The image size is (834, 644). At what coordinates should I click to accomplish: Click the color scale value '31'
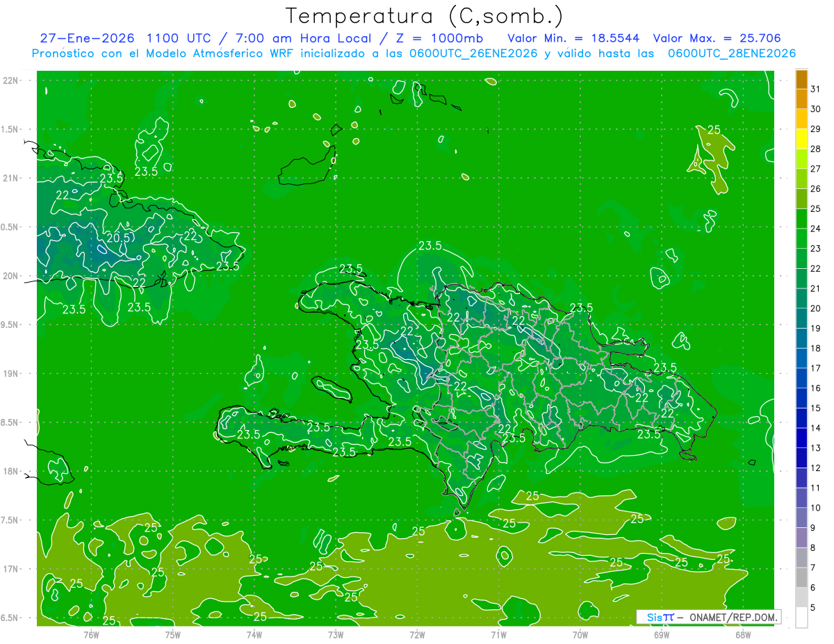pyautogui.click(x=815, y=89)
